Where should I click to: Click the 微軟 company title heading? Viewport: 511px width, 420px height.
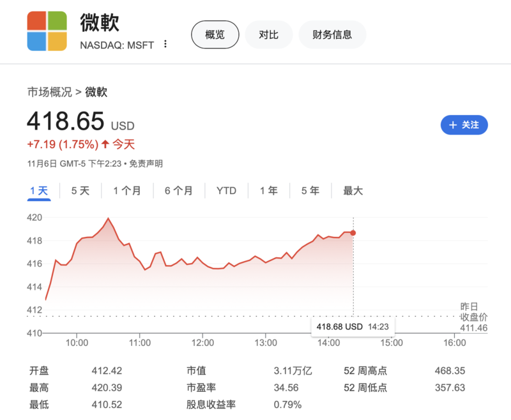coord(100,22)
